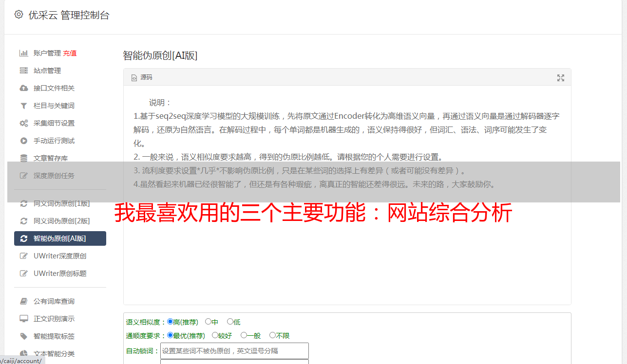Click the gears icon for 采集细节设置
Viewport: 627px width, 364px height.
tap(23, 123)
